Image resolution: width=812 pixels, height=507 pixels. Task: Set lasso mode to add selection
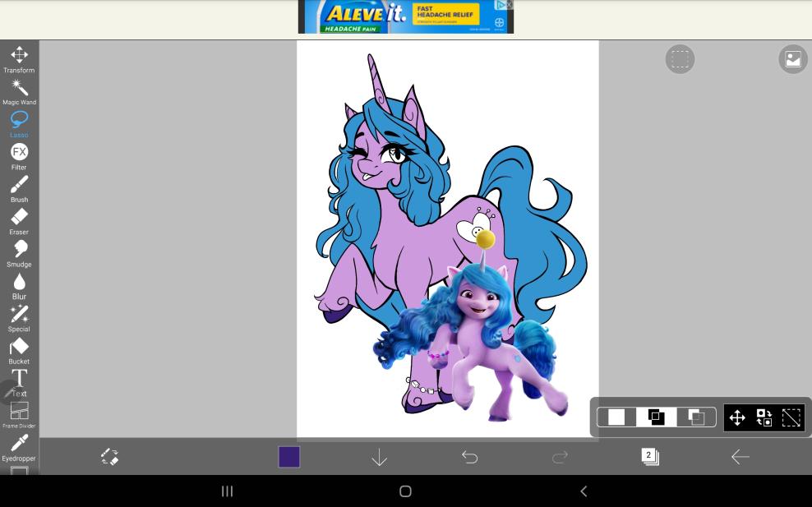coord(656,417)
